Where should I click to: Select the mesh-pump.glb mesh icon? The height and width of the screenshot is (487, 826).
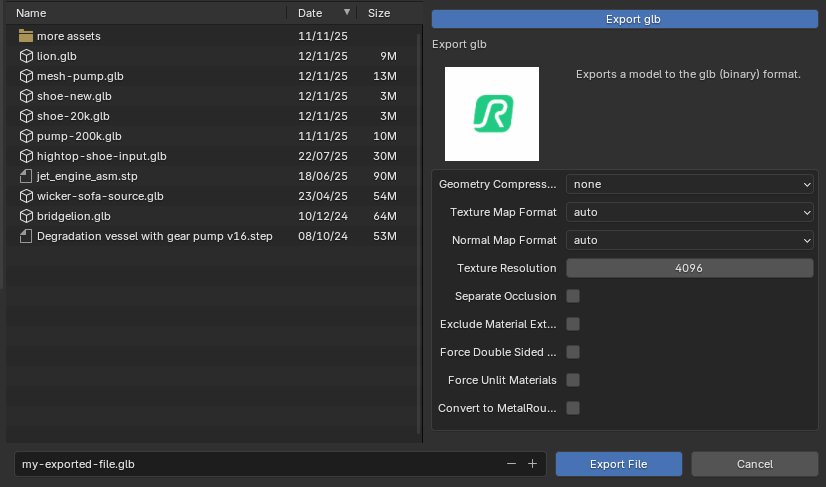point(26,76)
